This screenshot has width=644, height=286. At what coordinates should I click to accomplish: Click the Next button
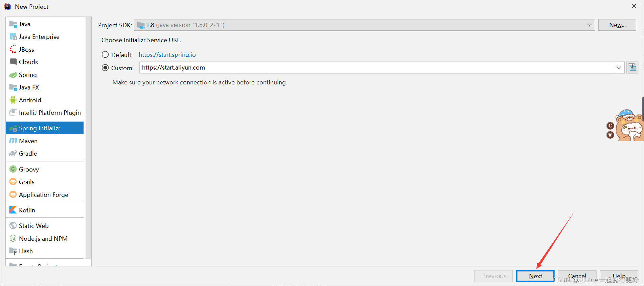click(535, 276)
